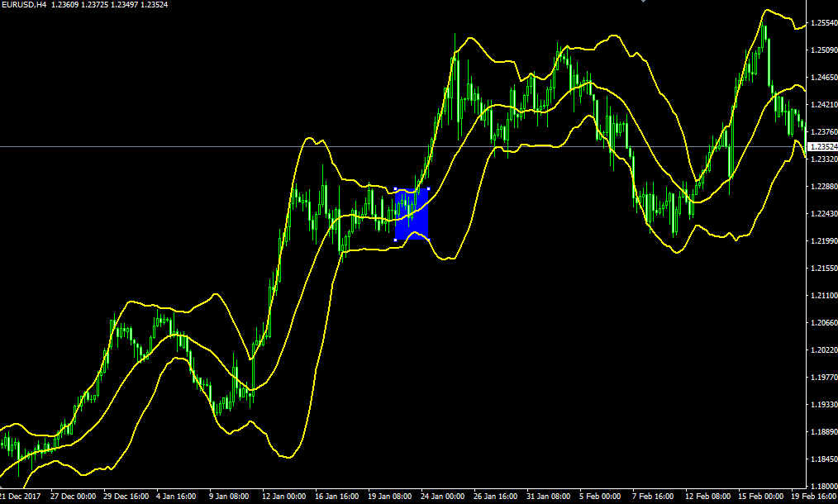The image size is (838, 504).
Task: Click the 1.18000 price scale label
Action: 821,486
